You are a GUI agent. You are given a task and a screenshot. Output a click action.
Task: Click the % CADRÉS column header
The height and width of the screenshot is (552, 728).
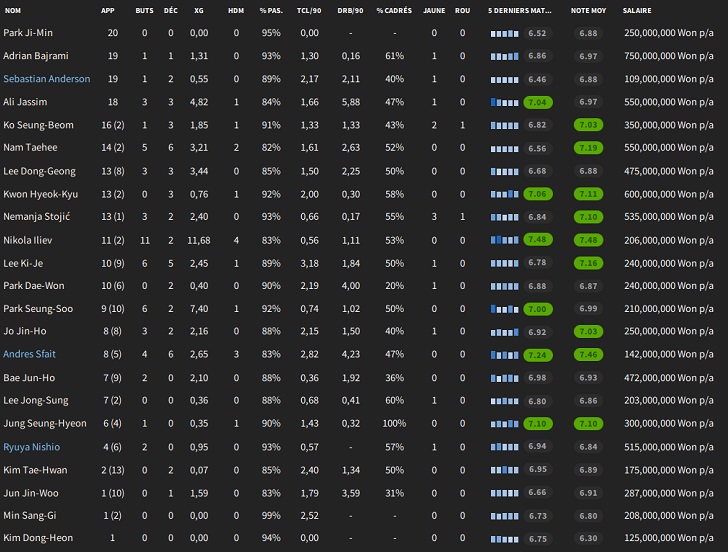(x=394, y=10)
